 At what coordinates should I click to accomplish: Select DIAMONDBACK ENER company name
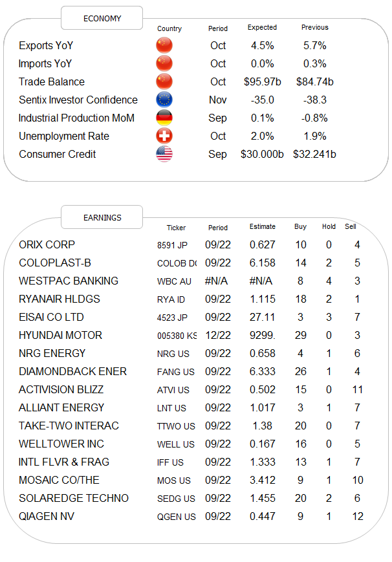(73, 371)
